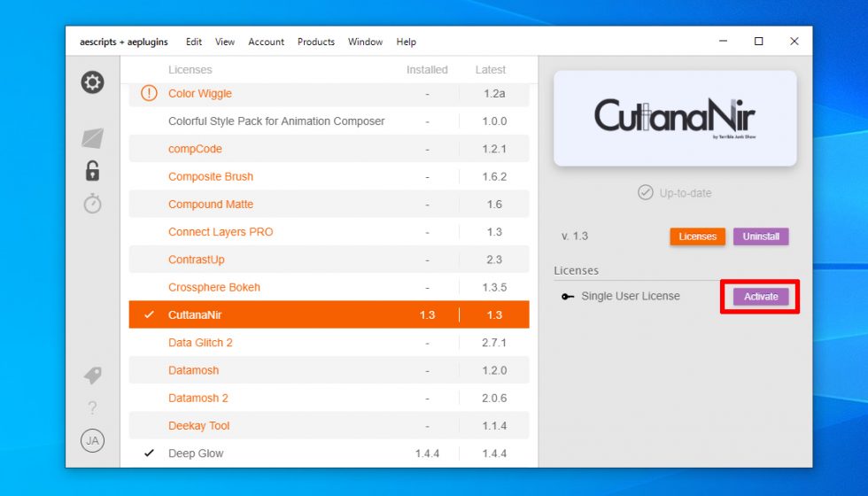Image resolution: width=868 pixels, height=496 pixels.
Task: Click the Installed column header
Action: (x=427, y=70)
